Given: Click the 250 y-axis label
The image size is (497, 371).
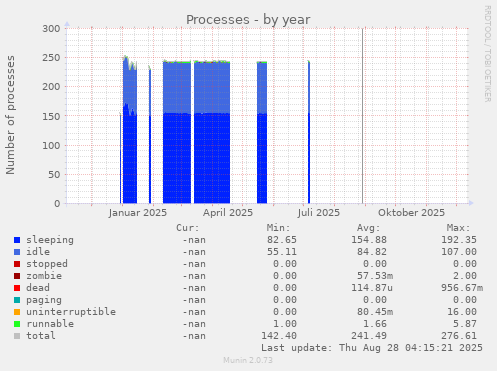Looking at the screenshot, I should click(51, 58).
